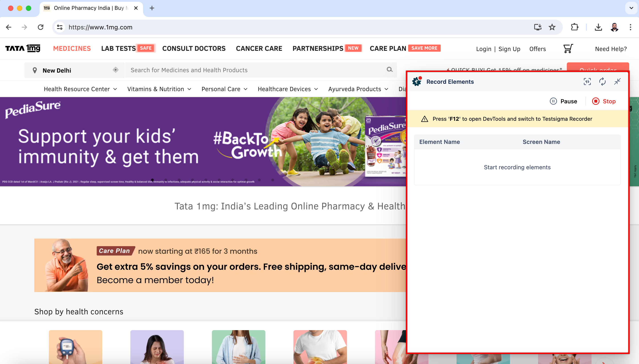Screen dimensions: 639x364
Task: Click the Element Name column header
Action: click(x=439, y=142)
